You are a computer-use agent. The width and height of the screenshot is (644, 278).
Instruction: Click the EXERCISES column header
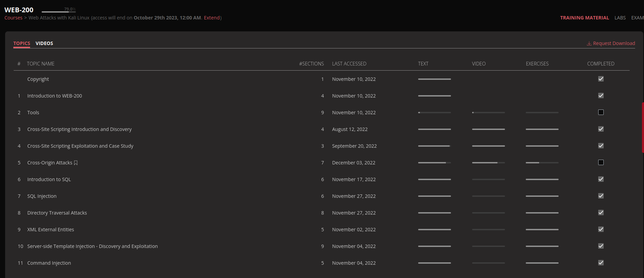tap(537, 64)
